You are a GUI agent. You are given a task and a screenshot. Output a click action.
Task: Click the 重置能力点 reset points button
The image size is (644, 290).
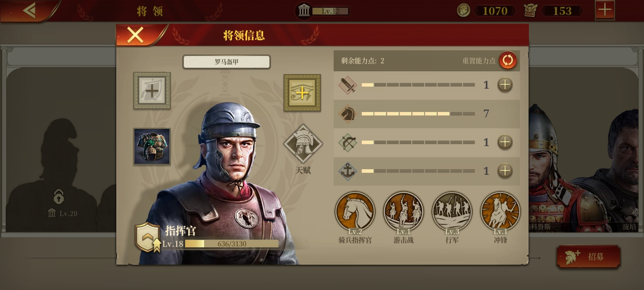[508, 60]
